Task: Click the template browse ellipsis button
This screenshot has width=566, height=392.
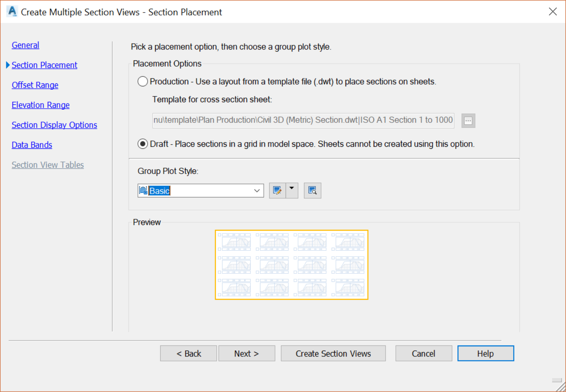Action: [468, 121]
